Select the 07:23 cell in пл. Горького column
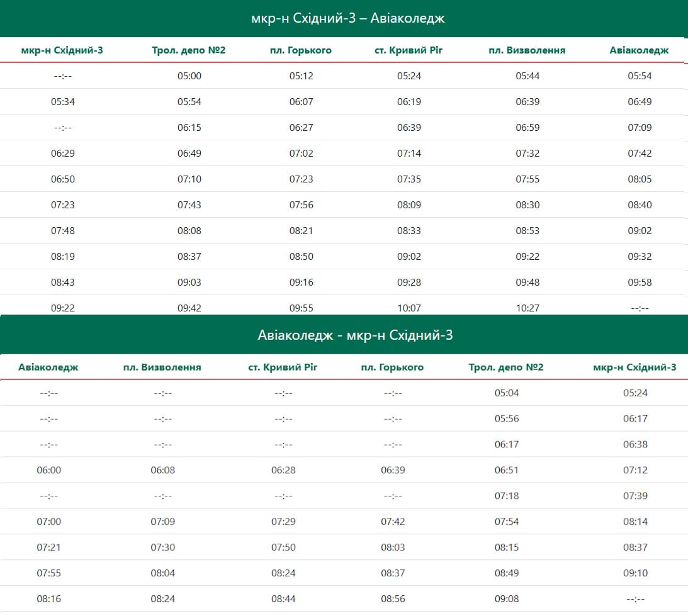The height and width of the screenshot is (616, 688). (x=302, y=179)
